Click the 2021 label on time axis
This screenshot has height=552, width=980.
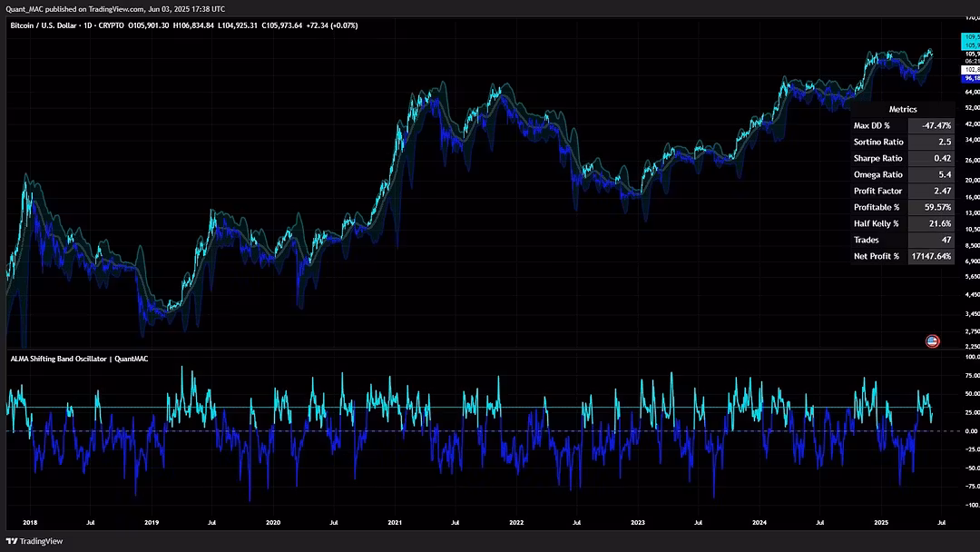tap(395, 522)
